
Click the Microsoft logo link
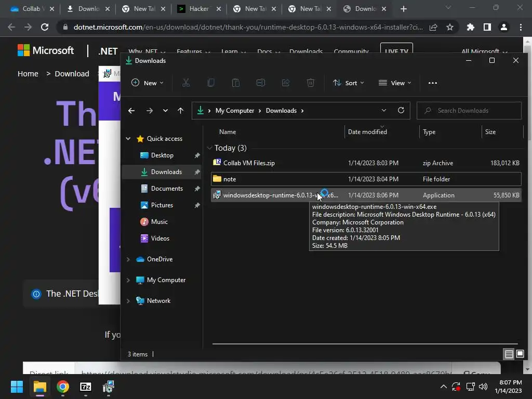point(46,50)
